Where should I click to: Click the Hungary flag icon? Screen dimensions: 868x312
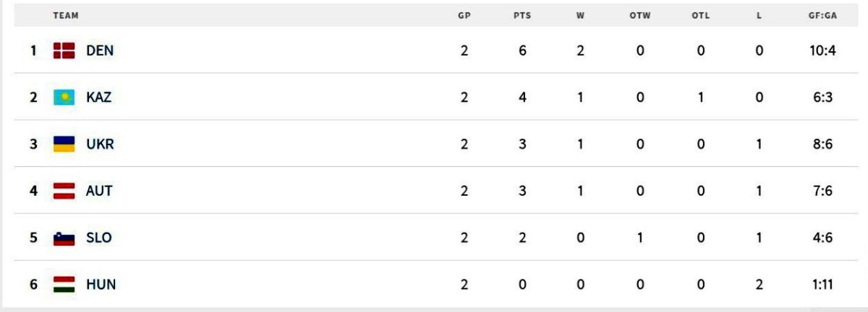point(64,285)
